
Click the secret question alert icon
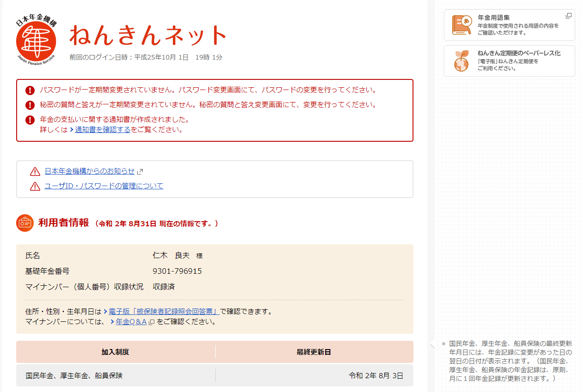[x=30, y=105]
